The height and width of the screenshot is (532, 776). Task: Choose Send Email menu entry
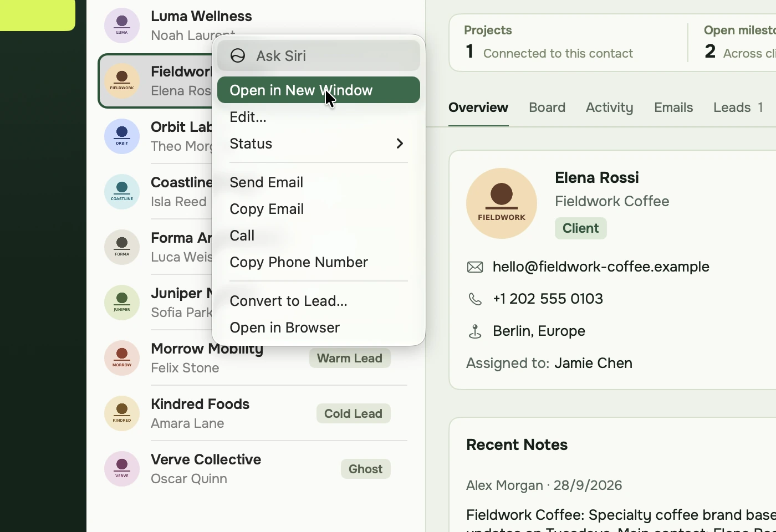pos(319,182)
